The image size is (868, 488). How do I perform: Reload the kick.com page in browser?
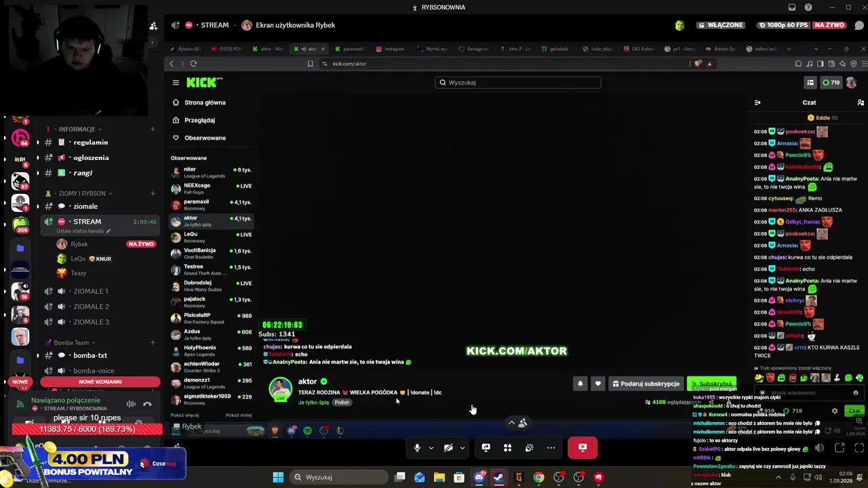pyautogui.click(x=193, y=64)
